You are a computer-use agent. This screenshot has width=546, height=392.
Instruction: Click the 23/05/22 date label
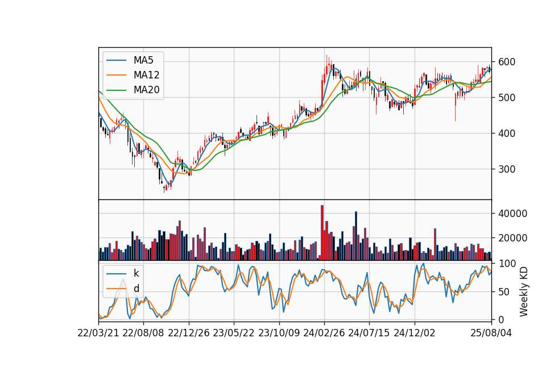click(234, 333)
